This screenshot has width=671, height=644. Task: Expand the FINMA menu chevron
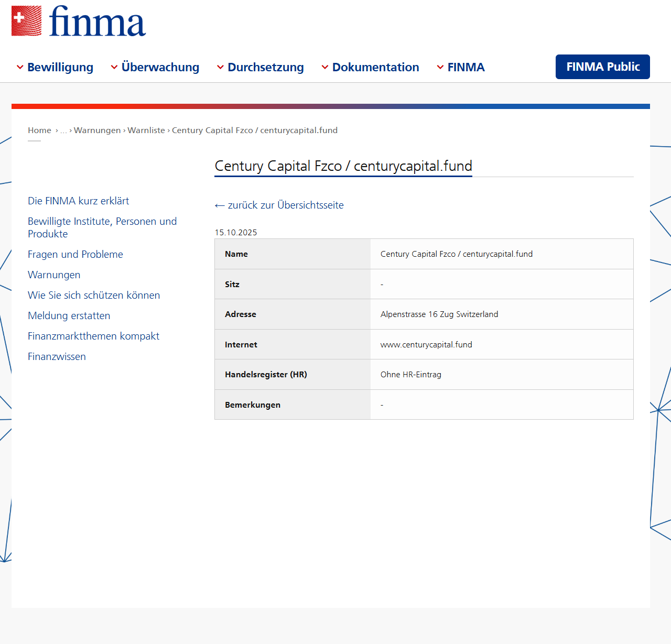[440, 67]
